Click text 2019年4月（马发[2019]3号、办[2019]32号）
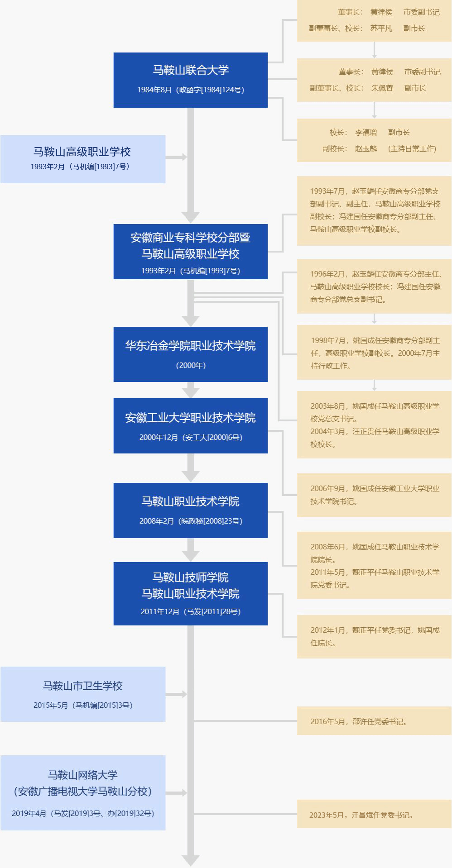This screenshot has width=452, height=868. [x=83, y=813]
